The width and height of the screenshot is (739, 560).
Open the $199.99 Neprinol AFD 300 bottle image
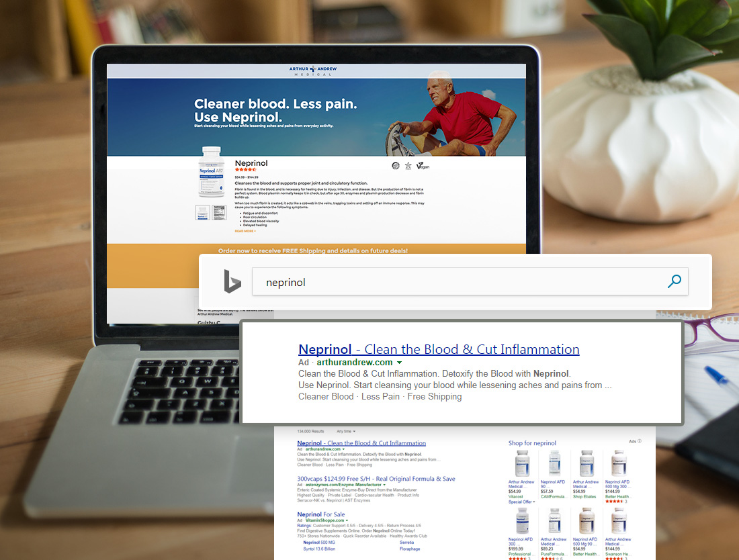522,521
